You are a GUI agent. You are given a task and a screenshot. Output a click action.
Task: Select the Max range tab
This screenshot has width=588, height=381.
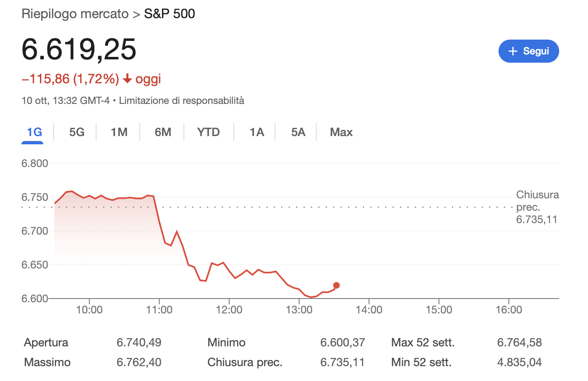(x=341, y=132)
